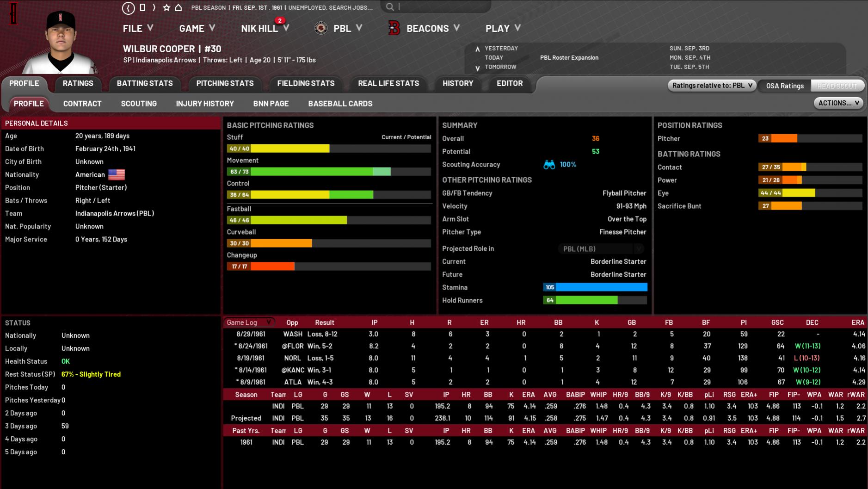Switch to Head Scout ratings

pos(837,86)
